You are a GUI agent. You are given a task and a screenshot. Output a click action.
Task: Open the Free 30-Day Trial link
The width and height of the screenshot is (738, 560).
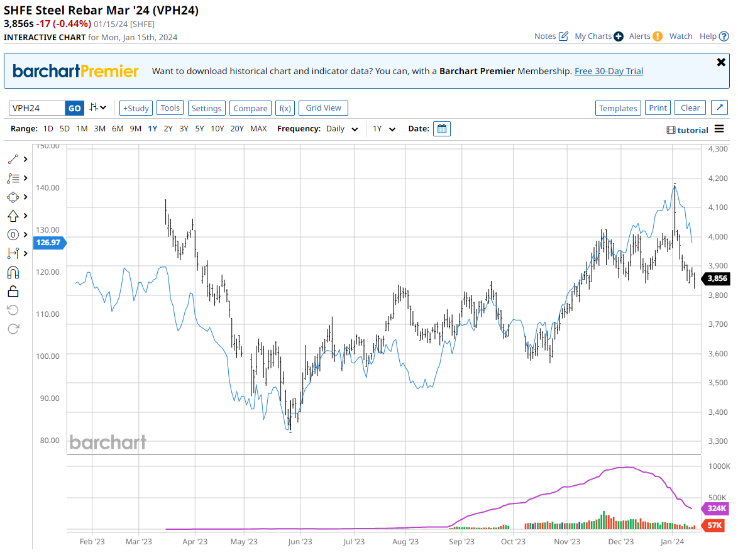(609, 71)
